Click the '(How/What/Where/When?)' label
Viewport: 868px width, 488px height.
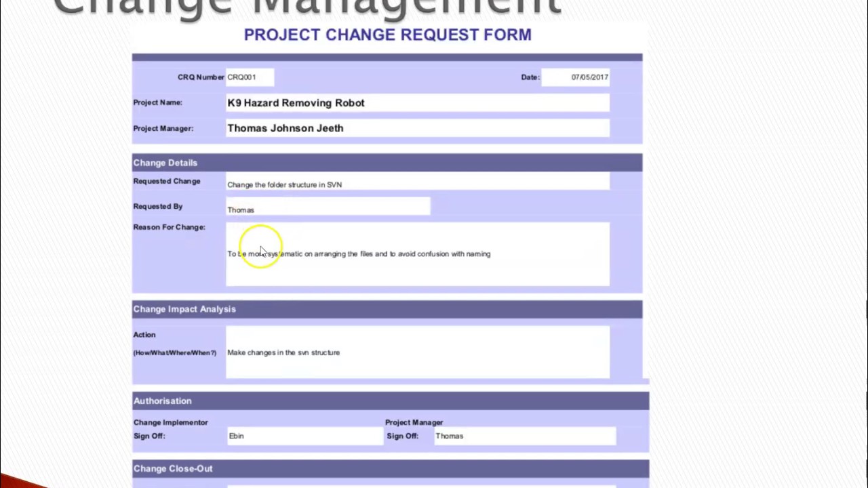(x=175, y=352)
